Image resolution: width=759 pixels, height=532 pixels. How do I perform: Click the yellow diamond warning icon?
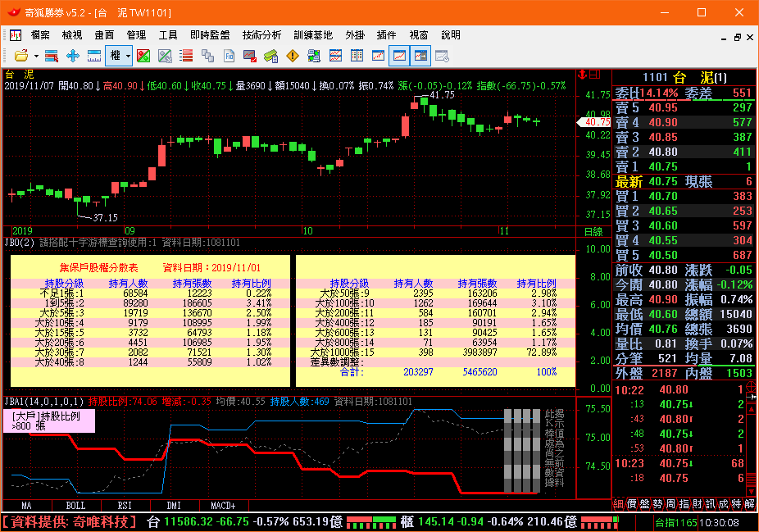tap(293, 56)
